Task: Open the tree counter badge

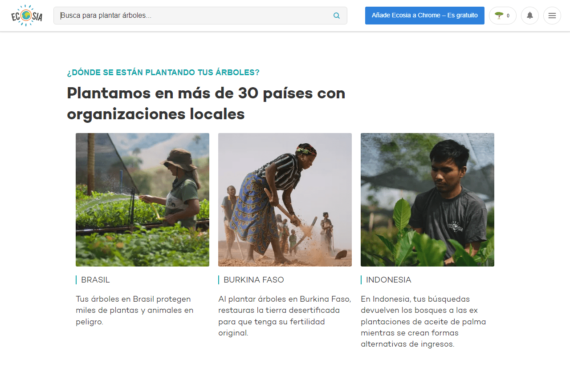Action: click(x=502, y=16)
